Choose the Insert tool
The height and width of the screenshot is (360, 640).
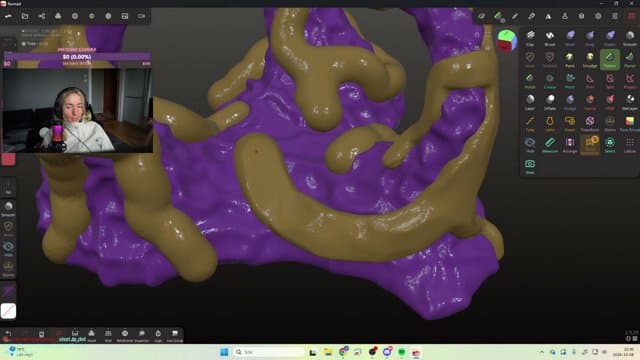tap(570, 123)
